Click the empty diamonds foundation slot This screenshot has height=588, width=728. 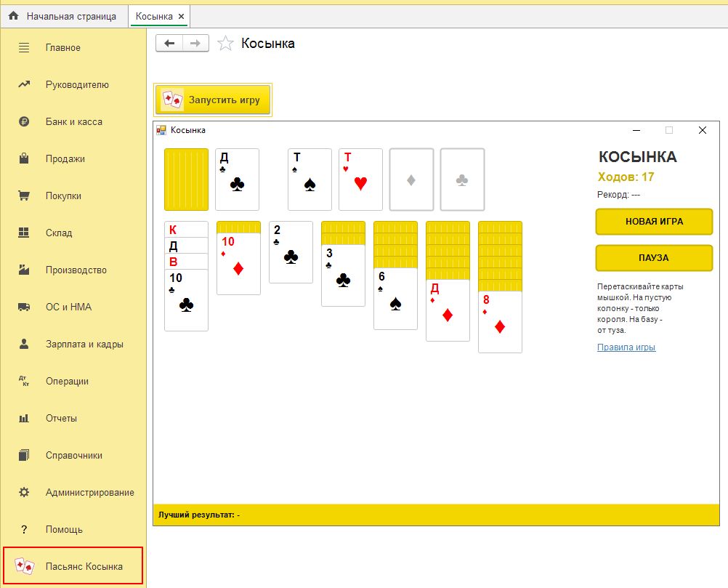click(411, 180)
